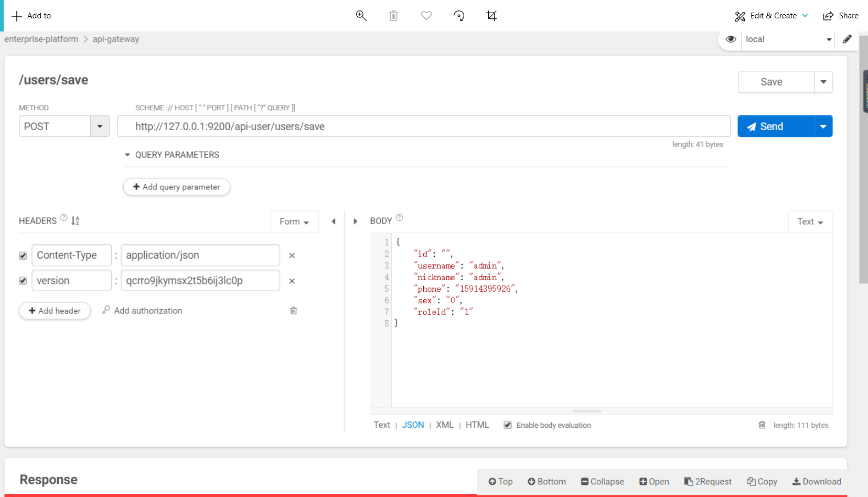The width and height of the screenshot is (868, 497).
Task: Click Add query parameter button
Action: click(x=176, y=187)
